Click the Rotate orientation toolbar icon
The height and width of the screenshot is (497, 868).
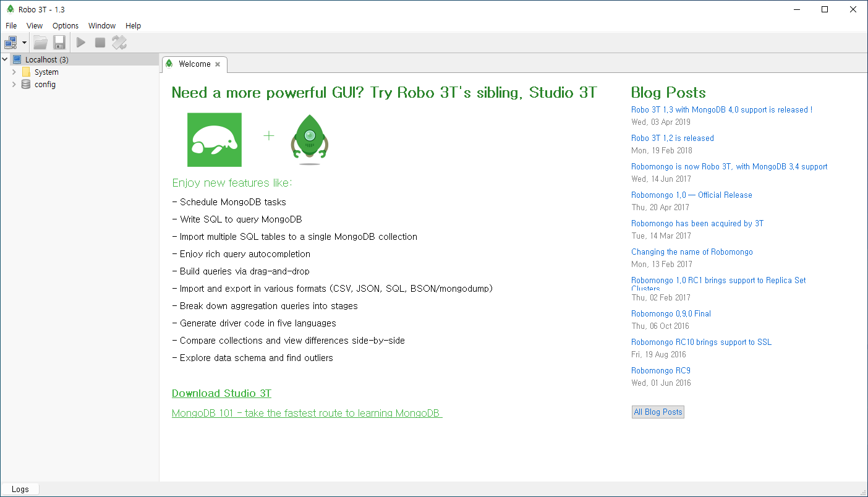(119, 43)
